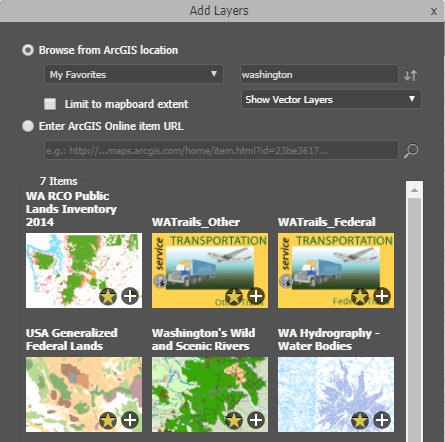Toggle favorite star on WATrails_Federal

point(360,296)
